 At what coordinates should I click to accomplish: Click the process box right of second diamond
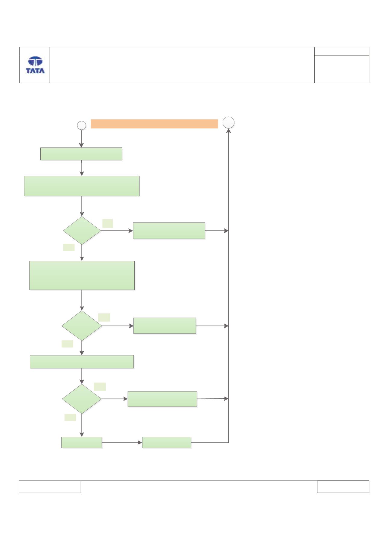tap(165, 326)
